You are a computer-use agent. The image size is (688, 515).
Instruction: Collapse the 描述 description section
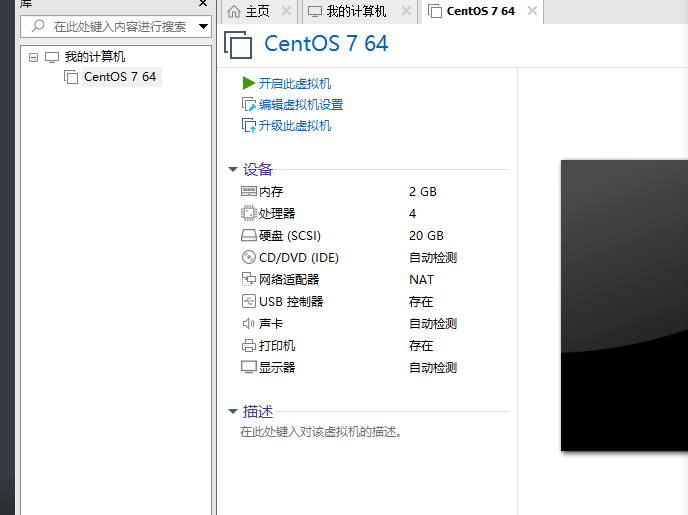[x=233, y=411]
